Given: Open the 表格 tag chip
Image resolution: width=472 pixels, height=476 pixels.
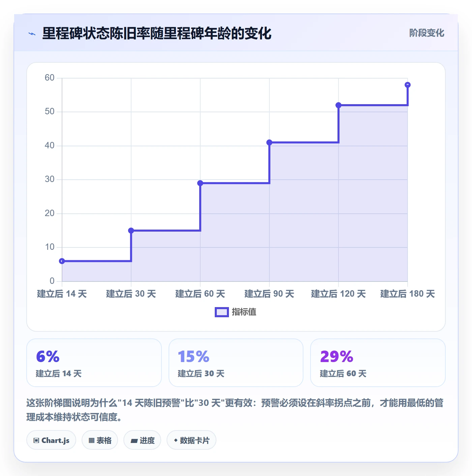Looking at the screenshot, I should (100, 440).
